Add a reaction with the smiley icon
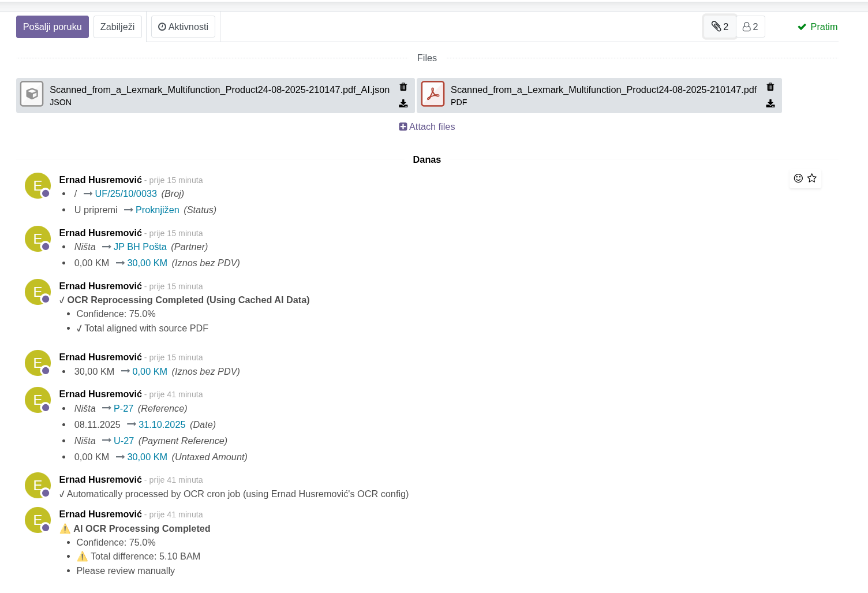 pyautogui.click(x=798, y=178)
